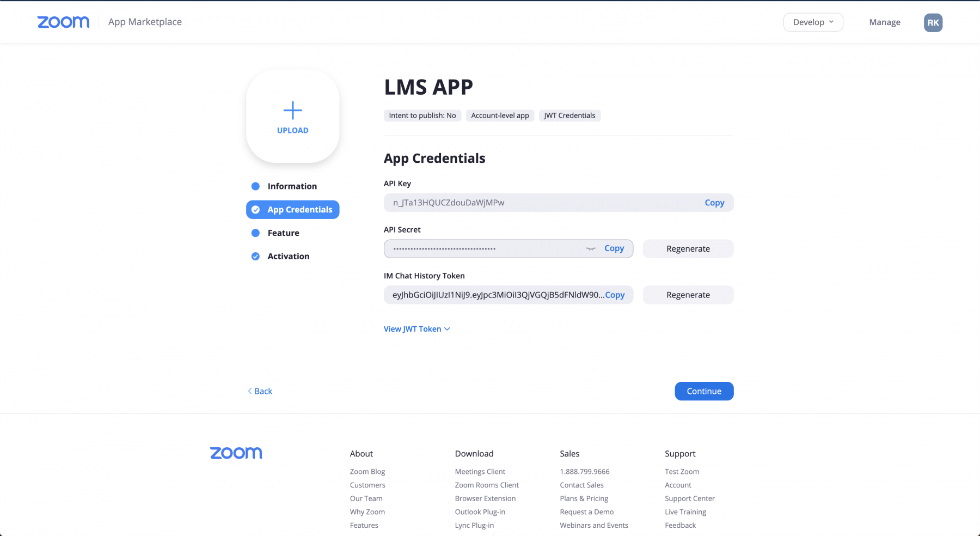Go to Manage page

click(x=885, y=22)
